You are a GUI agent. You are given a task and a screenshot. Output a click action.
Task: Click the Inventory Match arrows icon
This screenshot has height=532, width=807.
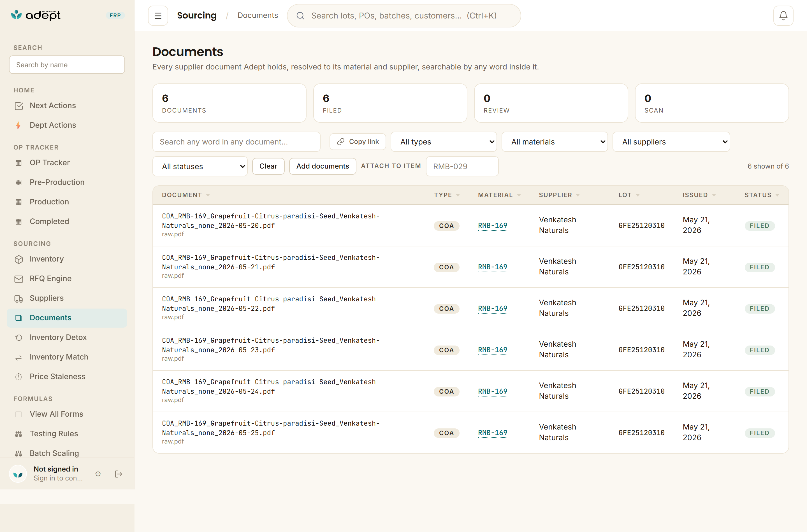point(19,357)
